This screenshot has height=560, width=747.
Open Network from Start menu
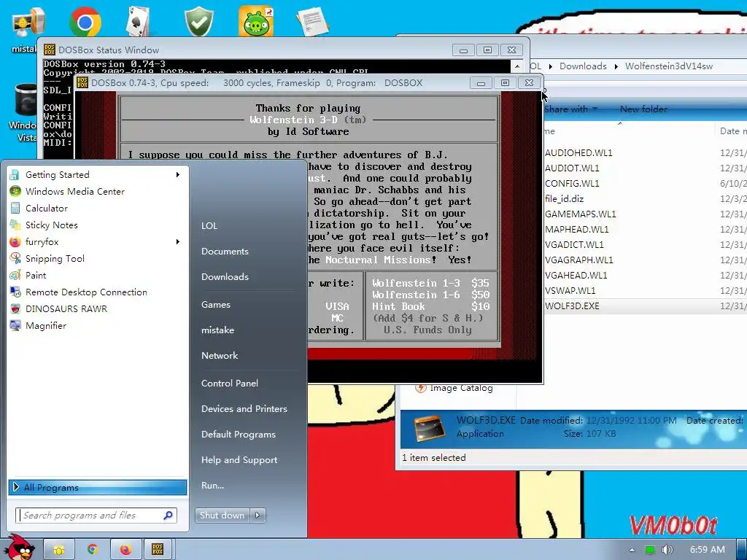tap(220, 356)
